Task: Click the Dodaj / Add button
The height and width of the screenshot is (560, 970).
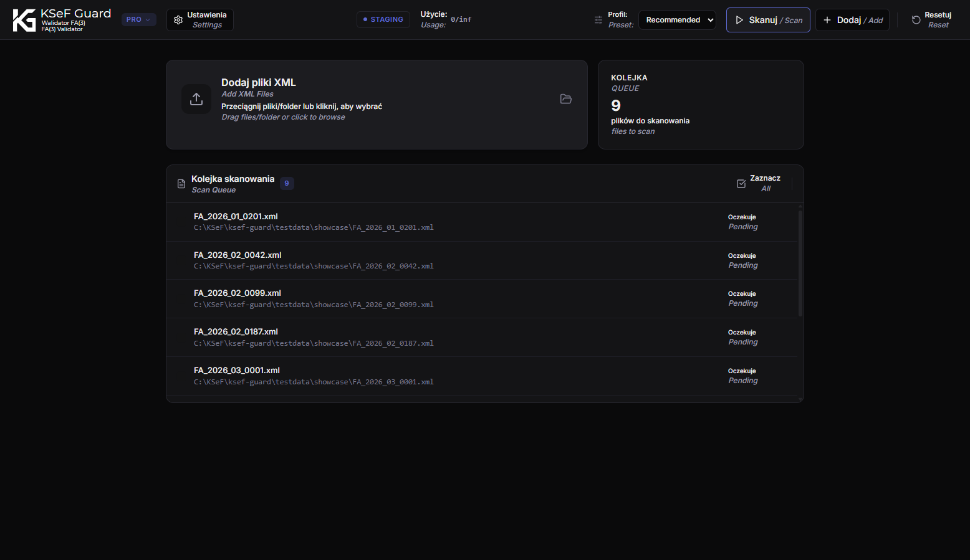Action: point(852,20)
